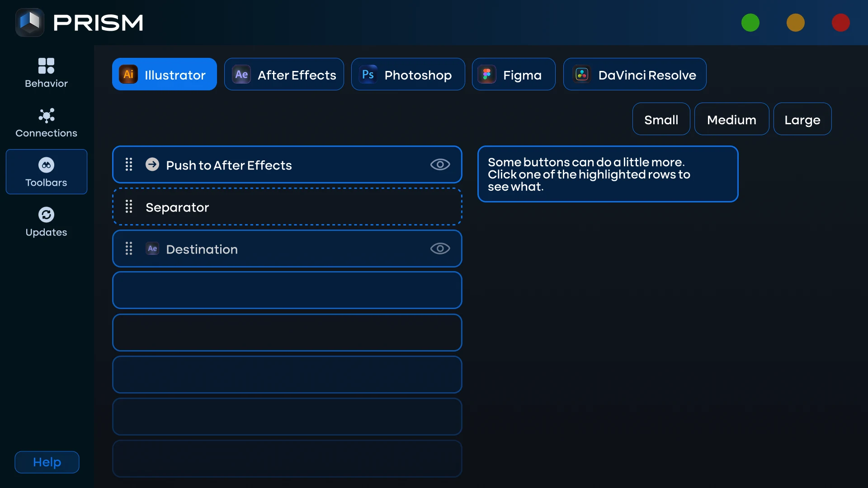The width and height of the screenshot is (868, 488).
Task: Open the Help button
Action: (x=47, y=462)
